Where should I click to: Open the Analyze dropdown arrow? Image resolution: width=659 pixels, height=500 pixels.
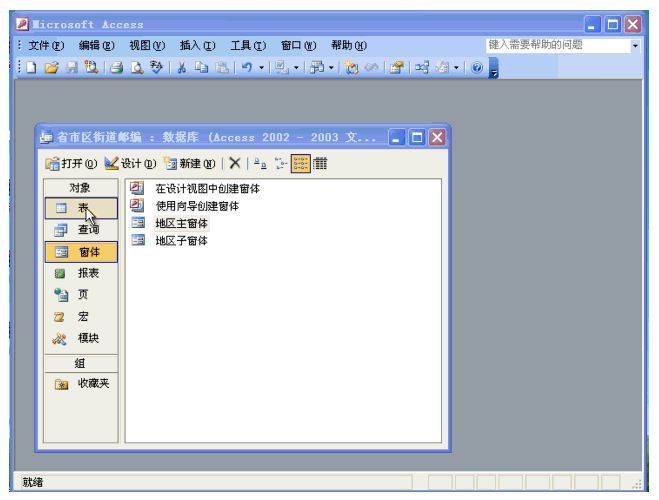click(x=331, y=68)
